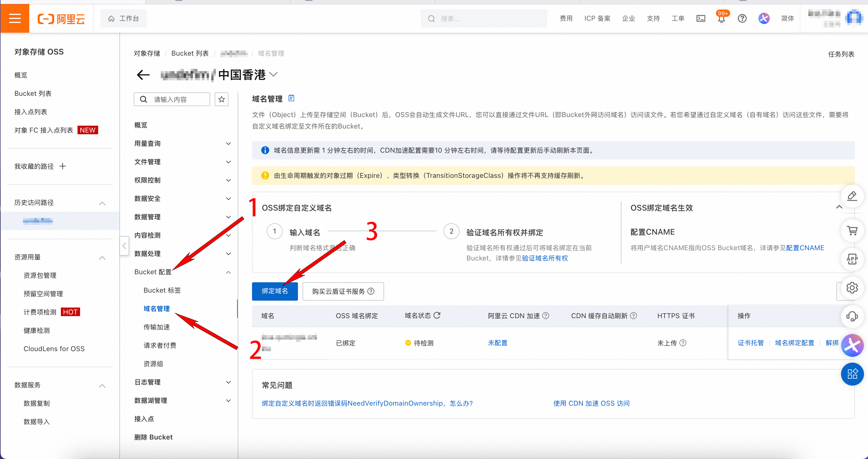The width and height of the screenshot is (868, 459).
Task: Collapse the 数据服务 section
Action: pyautogui.click(x=102, y=386)
